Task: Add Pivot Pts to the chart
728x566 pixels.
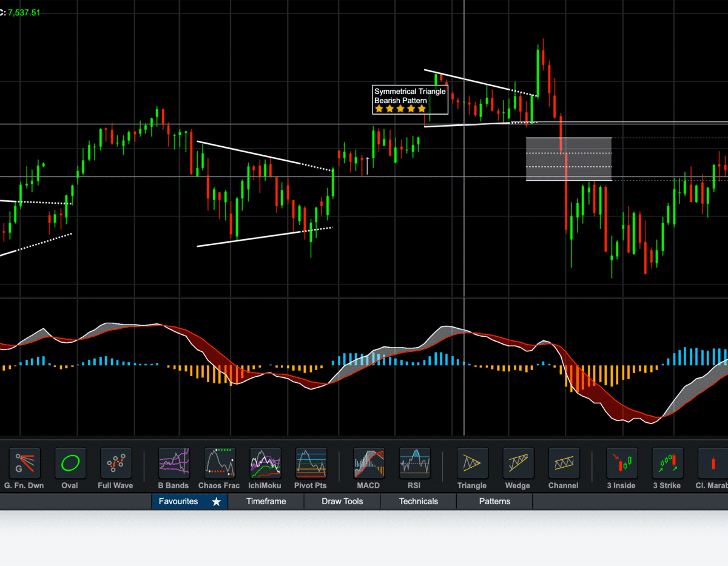Action: click(x=311, y=464)
